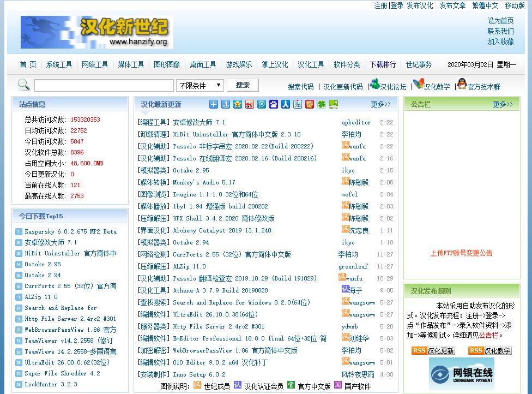Click 设为首页 link
Screen dimensions: 532x394
coord(500,21)
